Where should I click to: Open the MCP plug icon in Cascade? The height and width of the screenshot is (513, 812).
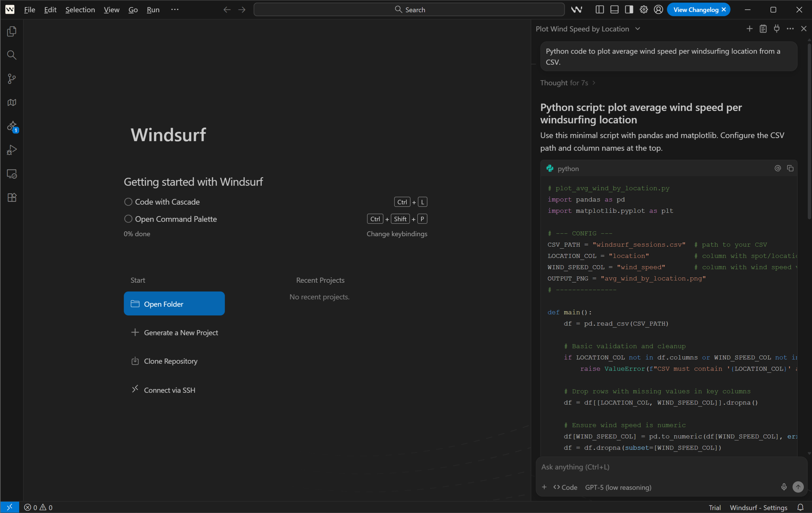pyautogui.click(x=776, y=29)
